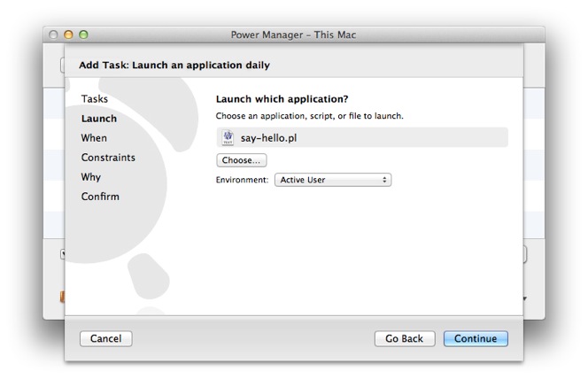Image resolution: width=588 pixels, height=379 pixels.
Task: Click the Environment: label
Action: coord(242,180)
